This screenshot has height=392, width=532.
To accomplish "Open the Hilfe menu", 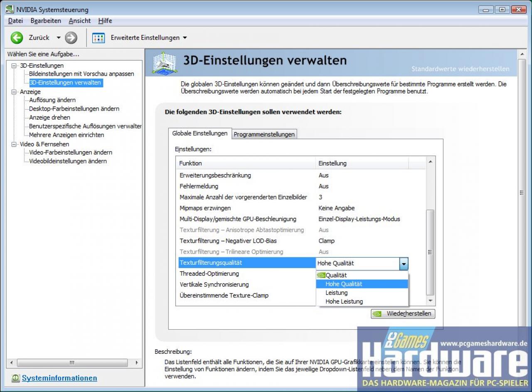I will click(x=105, y=21).
